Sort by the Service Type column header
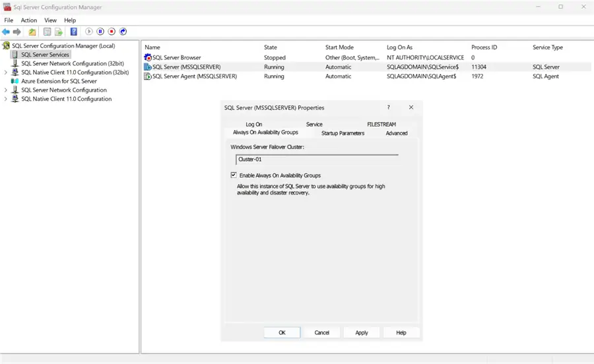Image resolution: width=594 pixels, height=364 pixels. coord(548,47)
